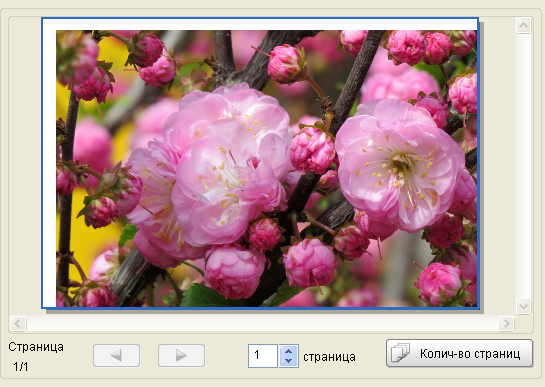Viewport: 545px width, 387px height.
Task: Click the horizontal scrollbar left arrow
Action: pos(18,323)
